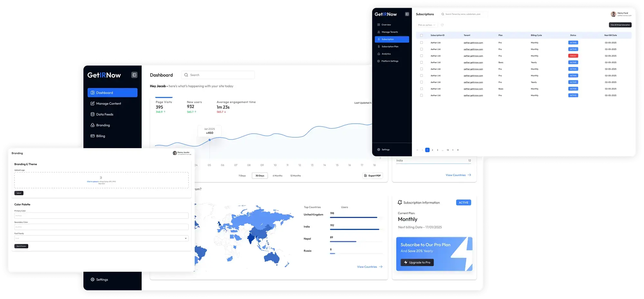Open the Pick an option dropdown
Viewport: 644px width, 299px height.
[x=427, y=25]
